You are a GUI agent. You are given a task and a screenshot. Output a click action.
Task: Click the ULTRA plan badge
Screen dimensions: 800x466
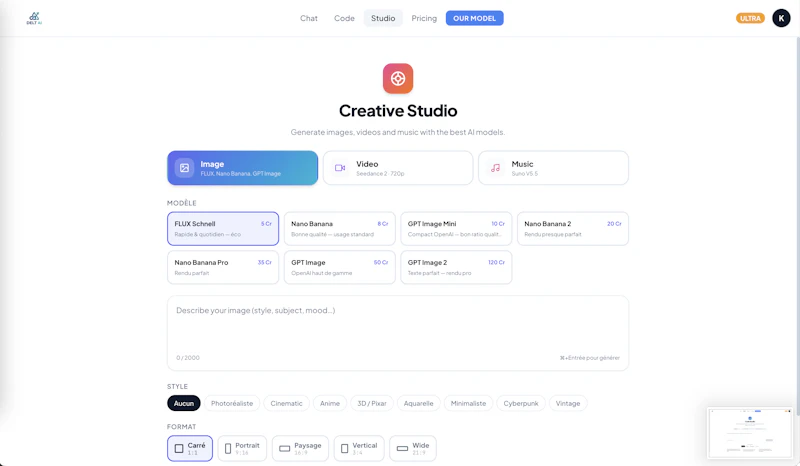[x=750, y=18]
